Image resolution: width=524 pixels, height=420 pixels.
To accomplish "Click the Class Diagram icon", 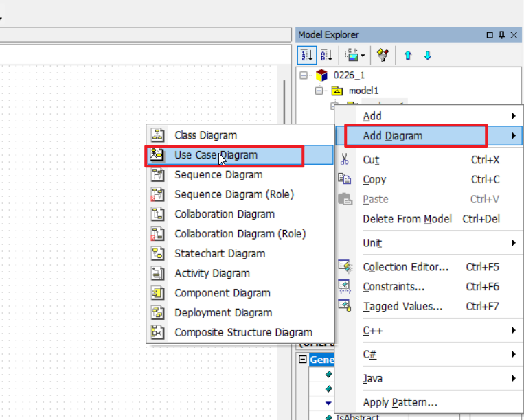I will tap(157, 135).
